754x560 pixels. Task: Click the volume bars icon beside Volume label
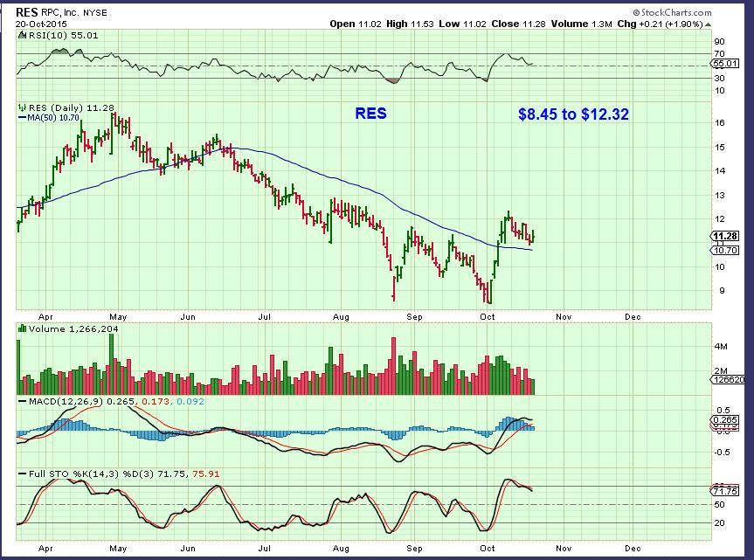[22, 328]
